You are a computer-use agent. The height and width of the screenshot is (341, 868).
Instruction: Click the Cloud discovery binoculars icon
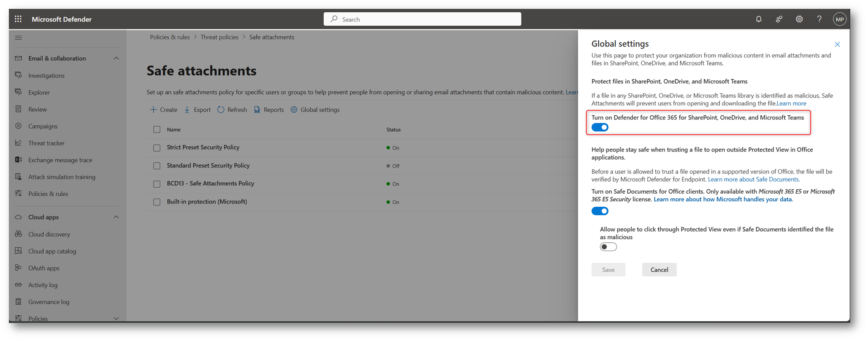pyautogui.click(x=18, y=234)
